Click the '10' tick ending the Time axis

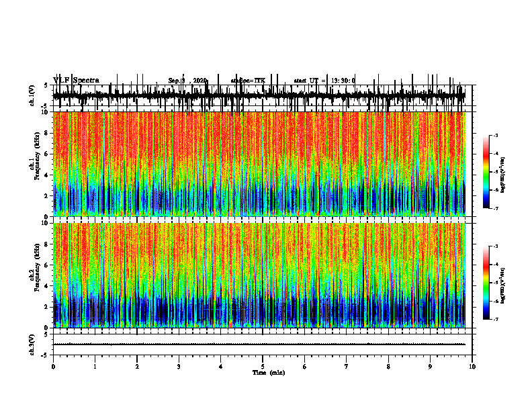click(x=472, y=367)
